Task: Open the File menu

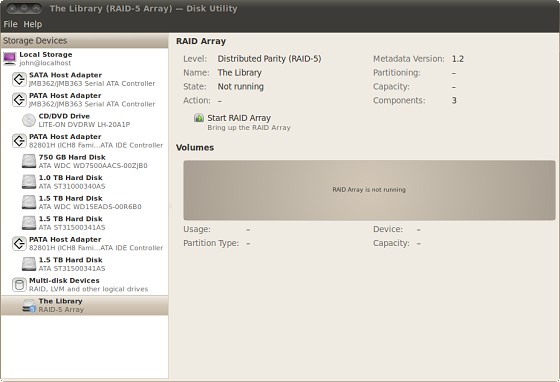Action: (x=10, y=24)
